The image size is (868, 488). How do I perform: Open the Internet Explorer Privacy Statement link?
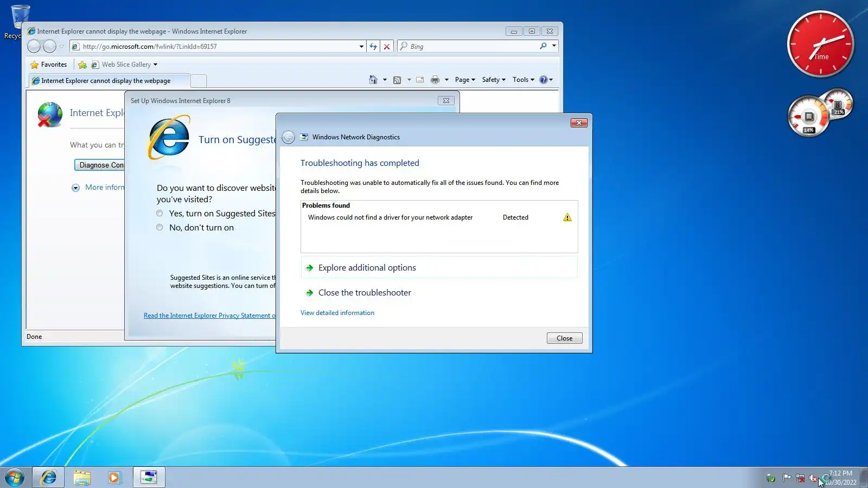[209, 316]
